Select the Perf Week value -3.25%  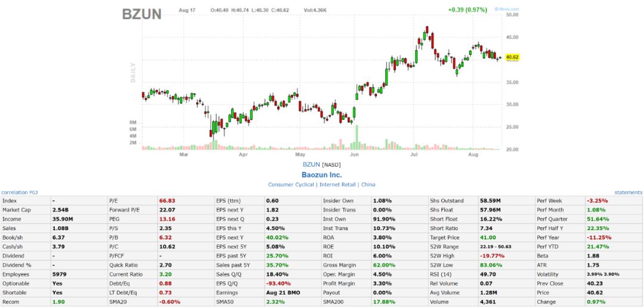[x=597, y=201]
